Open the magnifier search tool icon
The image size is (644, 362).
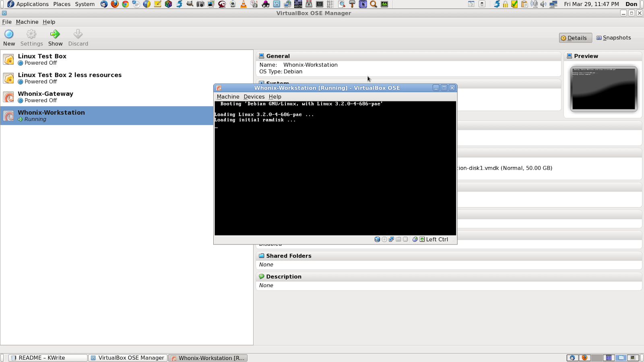tap(374, 4)
